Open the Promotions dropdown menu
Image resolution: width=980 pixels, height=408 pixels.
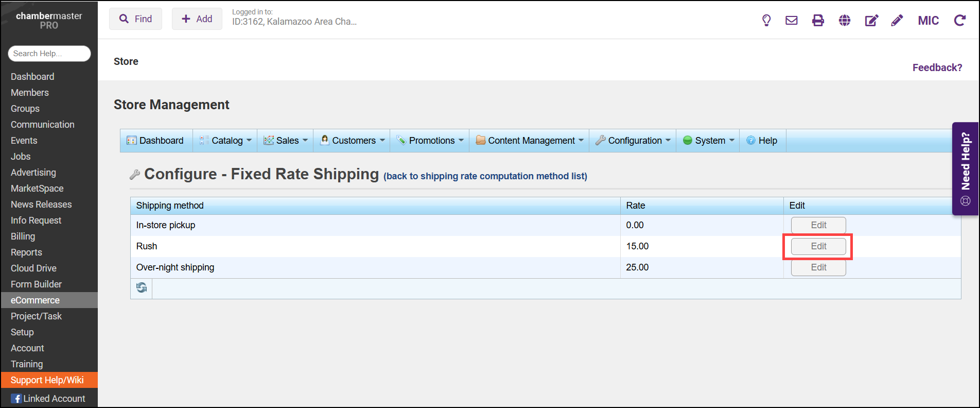click(430, 141)
